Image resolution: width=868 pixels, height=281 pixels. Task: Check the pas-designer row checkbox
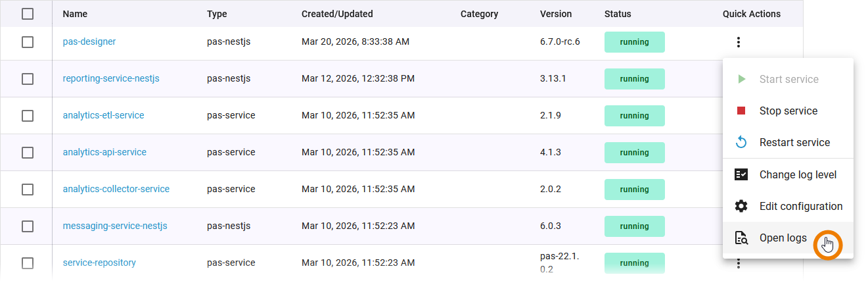[x=28, y=42]
